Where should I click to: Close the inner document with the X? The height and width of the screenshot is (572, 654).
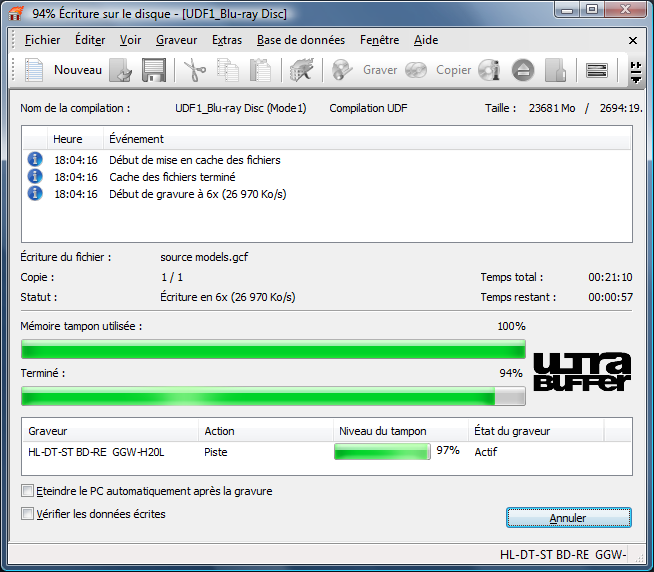point(633,40)
